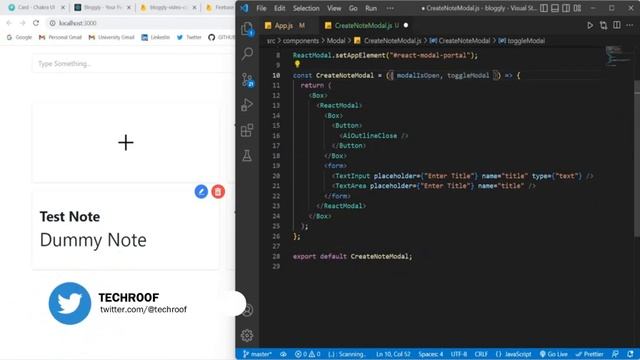
Task: Open the Customize Layout control
Action: pos(577,8)
